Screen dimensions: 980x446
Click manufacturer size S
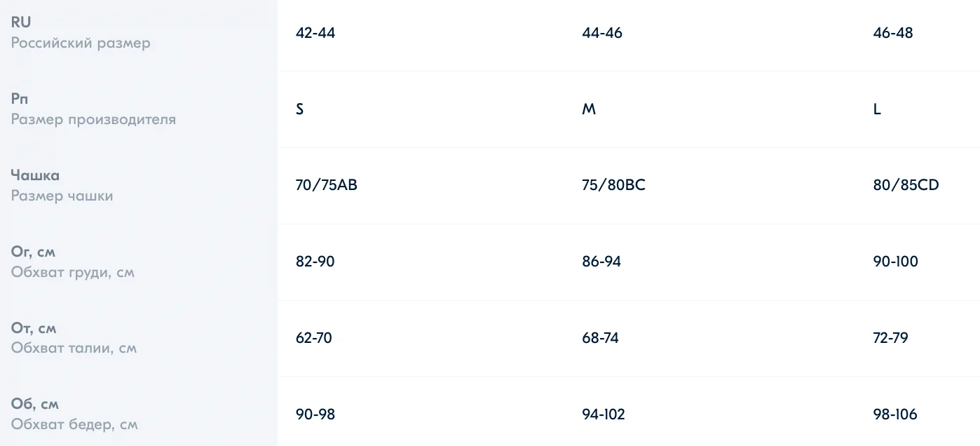(300, 109)
